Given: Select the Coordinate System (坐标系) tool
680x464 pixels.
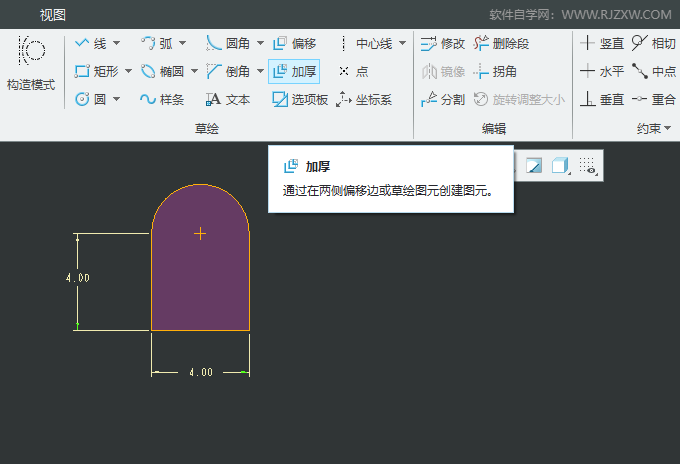Looking at the screenshot, I should pyautogui.click(x=364, y=99).
